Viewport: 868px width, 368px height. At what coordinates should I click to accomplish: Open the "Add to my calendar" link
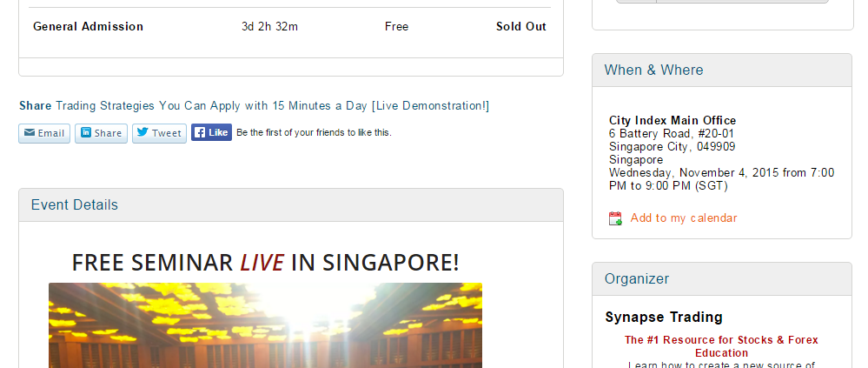coord(683,218)
